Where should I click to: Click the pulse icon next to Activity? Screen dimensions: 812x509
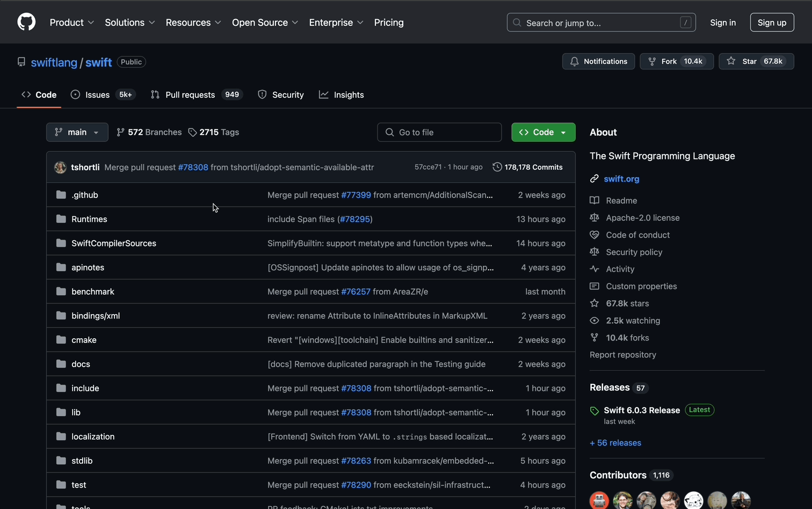[x=595, y=269]
